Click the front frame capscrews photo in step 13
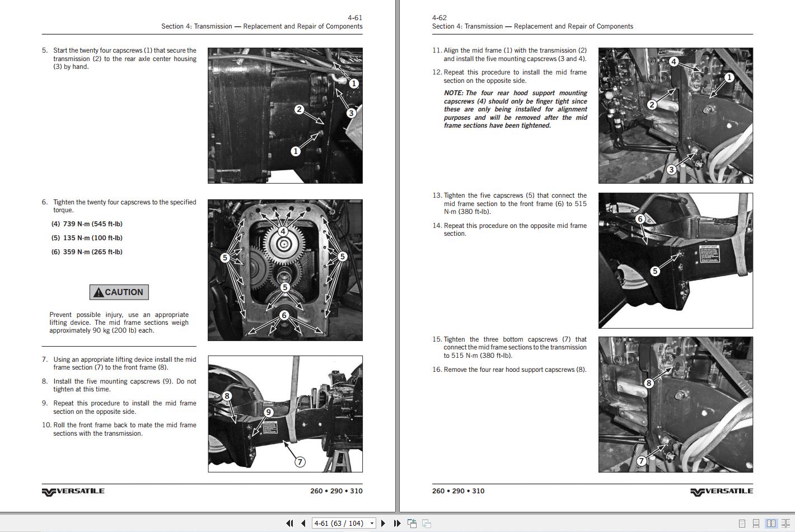795x532 pixels. (675, 260)
